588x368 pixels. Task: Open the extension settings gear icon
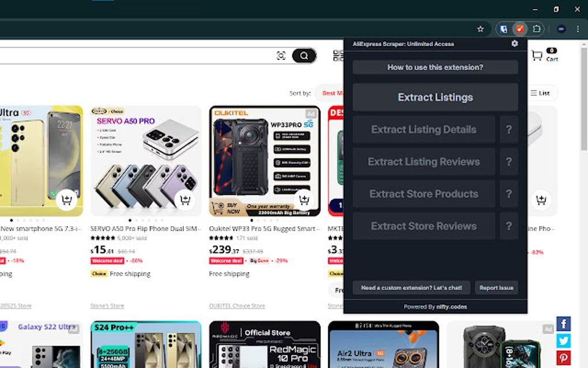pyautogui.click(x=515, y=43)
